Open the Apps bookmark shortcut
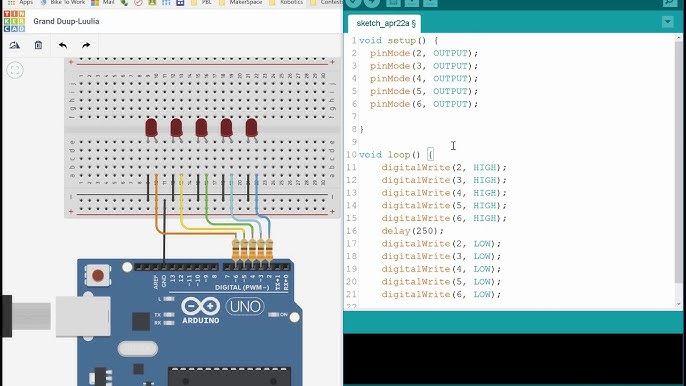The width and height of the screenshot is (686, 386). (x=21, y=2)
